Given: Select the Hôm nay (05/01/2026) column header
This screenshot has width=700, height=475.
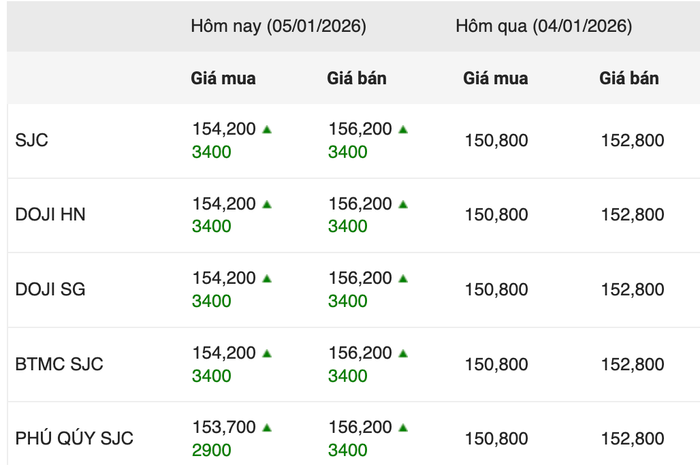Looking at the screenshot, I should (x=278, y=27).
